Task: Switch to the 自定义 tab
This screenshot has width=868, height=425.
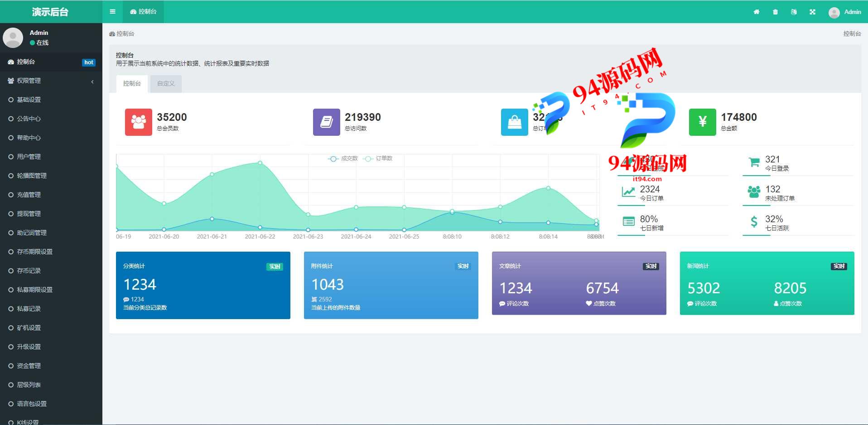Action: tap(166, 84)
